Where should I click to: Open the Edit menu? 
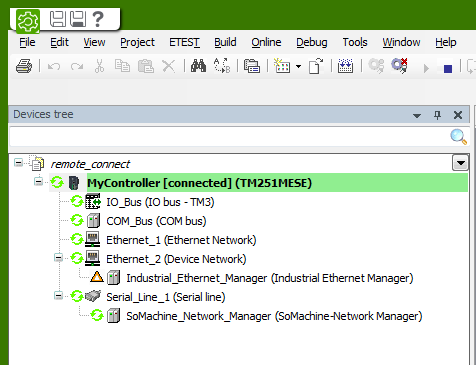(59, 42)
